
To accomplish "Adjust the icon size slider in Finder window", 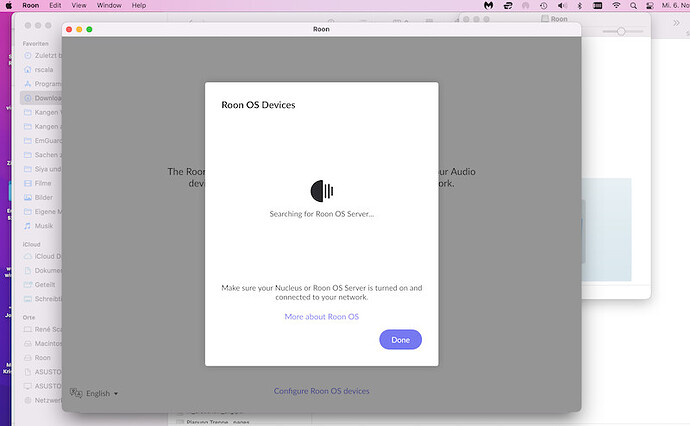I will (621, 32).
